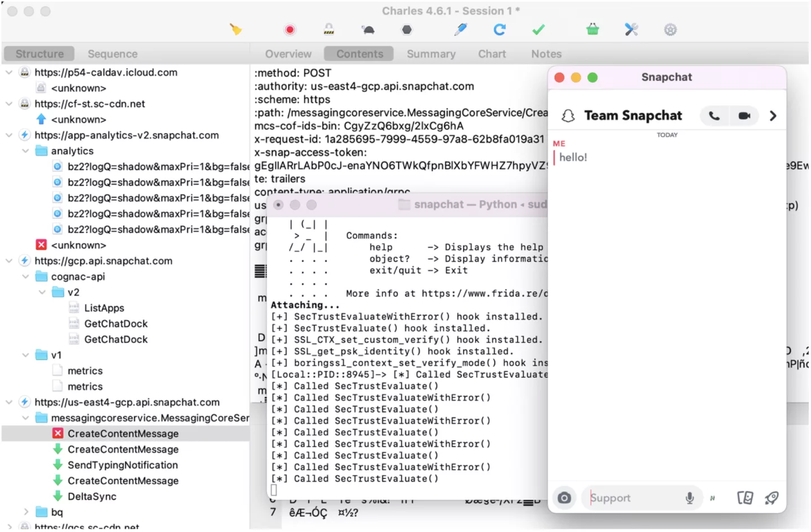Click the rocket icon in Snapchat chat bar
Viewport: 811px width, 532px height.
coord(772,498)
